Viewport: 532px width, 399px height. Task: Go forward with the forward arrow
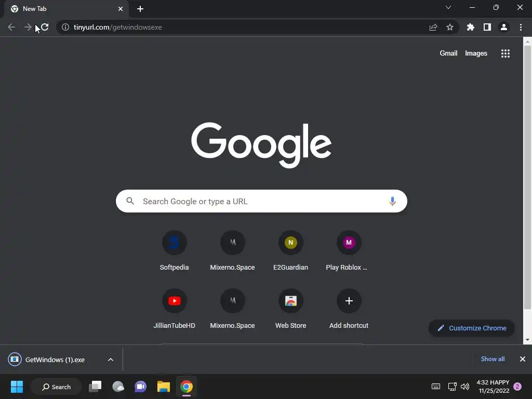pos(28,27)
